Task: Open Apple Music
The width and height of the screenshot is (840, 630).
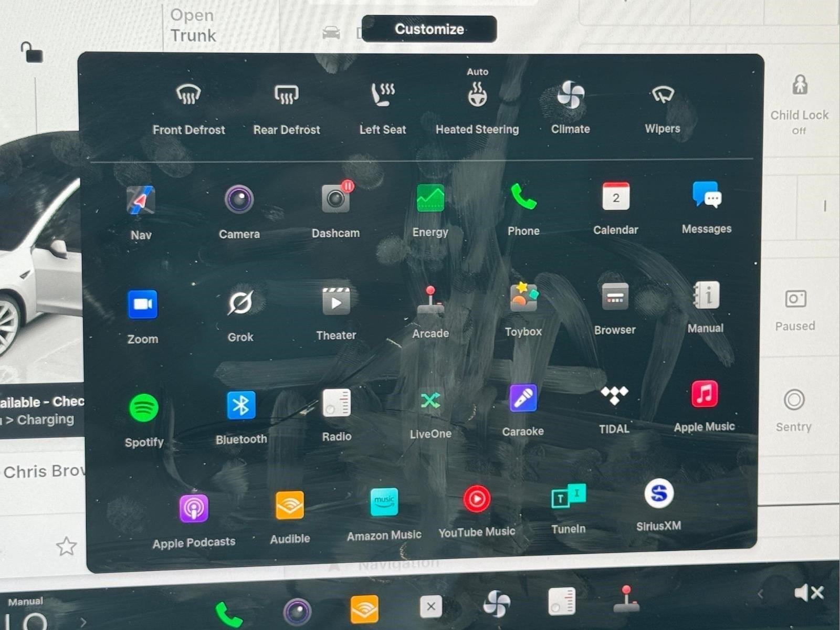Action: (705, 394)
